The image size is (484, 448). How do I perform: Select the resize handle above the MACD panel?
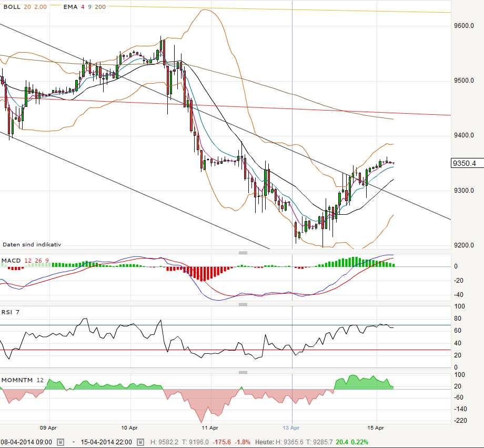click(243, 253)
